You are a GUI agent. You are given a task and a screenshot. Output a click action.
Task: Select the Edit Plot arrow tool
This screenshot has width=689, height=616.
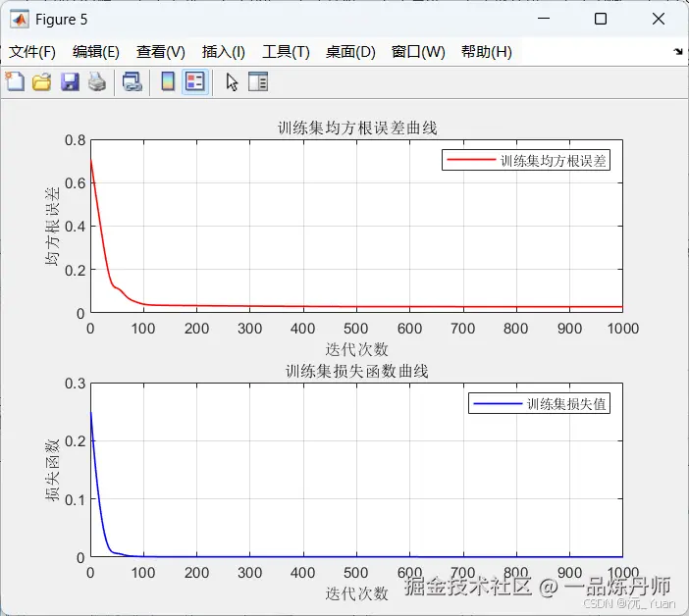(232, 82)
